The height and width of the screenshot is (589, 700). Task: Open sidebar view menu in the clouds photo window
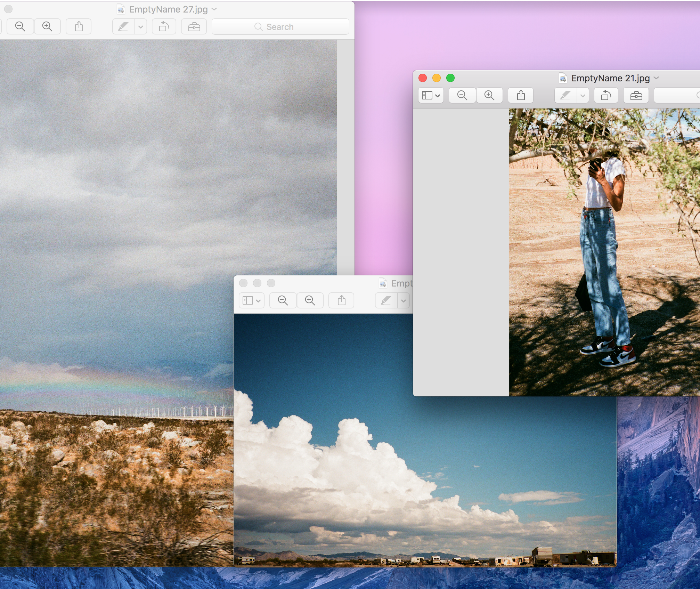(252, 300)
